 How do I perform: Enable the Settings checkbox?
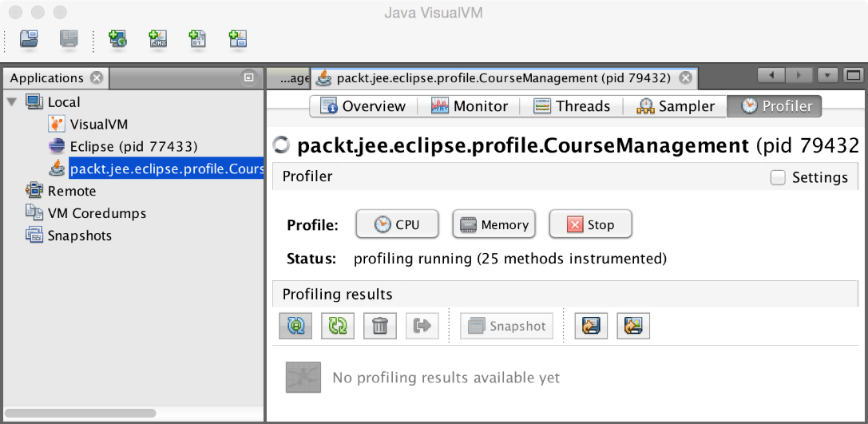tap(778, 178)
